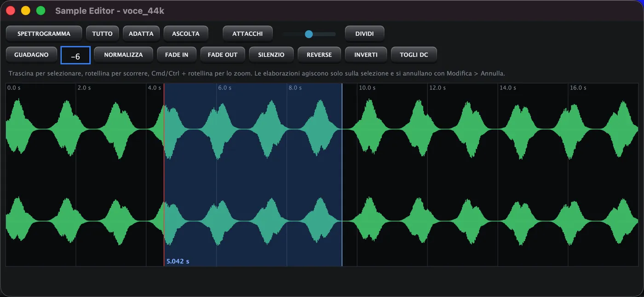
Task: Apply FADE IN to the selection
Action: pyautogui.click(x=177, y=55)
